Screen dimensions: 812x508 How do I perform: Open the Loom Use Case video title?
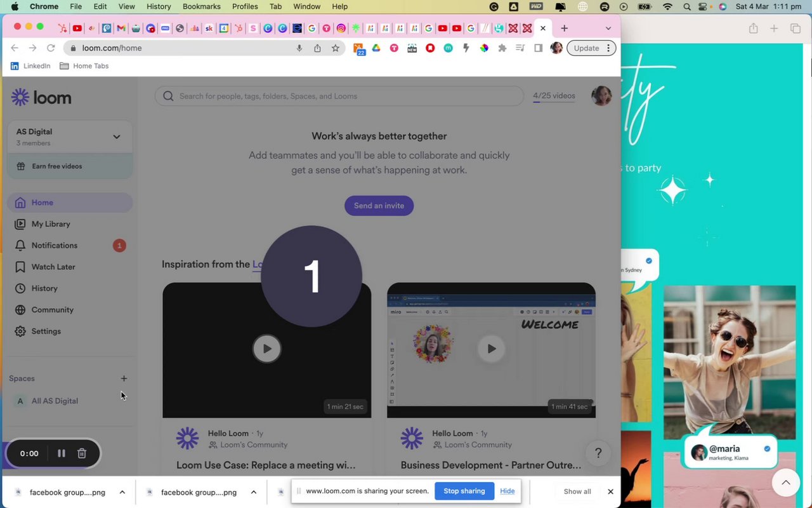(266, 465)
